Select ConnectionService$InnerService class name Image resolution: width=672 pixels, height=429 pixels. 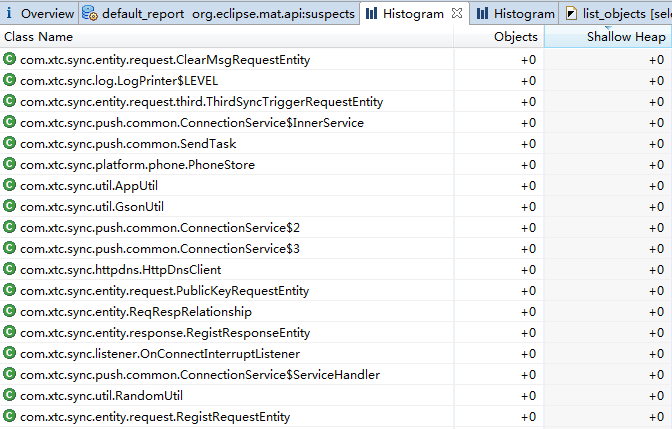(192, 123)
